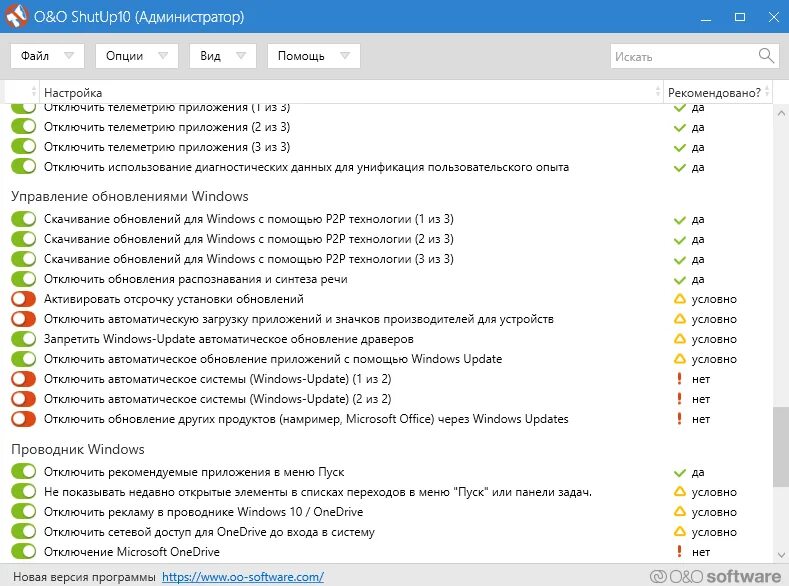Viewport: 789px width, 586px height.
Task: Click green check icon for P2P (3 из 3)
Action: pyautogui.click(x=680, y=260)
